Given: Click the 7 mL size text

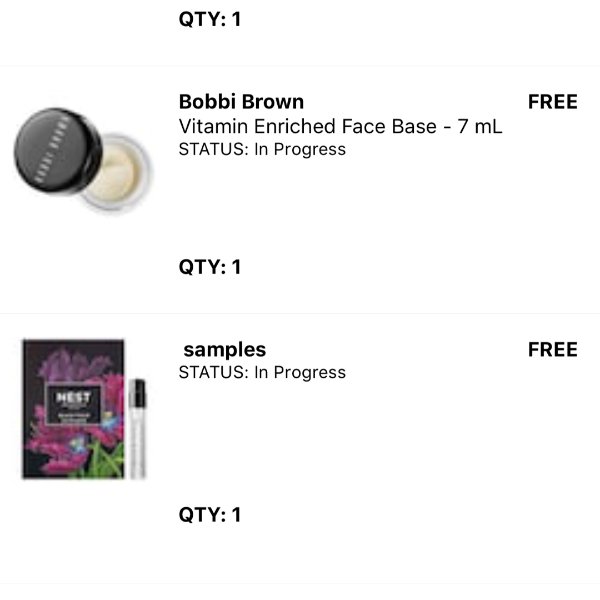Looking at the screenshot, I should tap(480, 126).
